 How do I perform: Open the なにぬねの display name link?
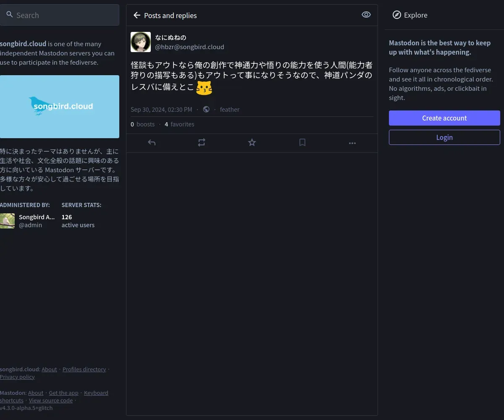[171, 37]
